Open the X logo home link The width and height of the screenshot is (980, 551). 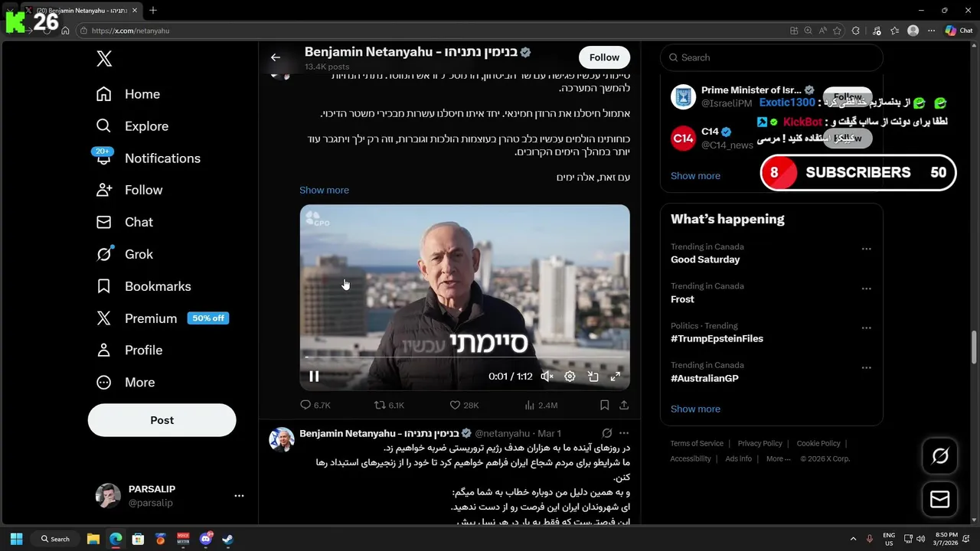[104, 59]
